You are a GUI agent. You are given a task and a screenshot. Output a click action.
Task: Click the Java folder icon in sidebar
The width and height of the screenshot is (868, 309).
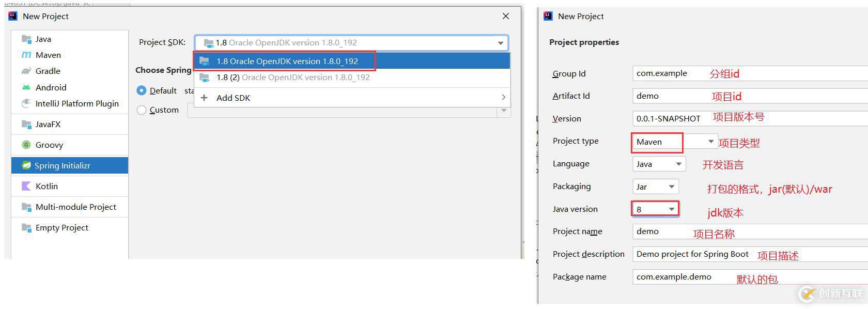[x=26, y=39]
